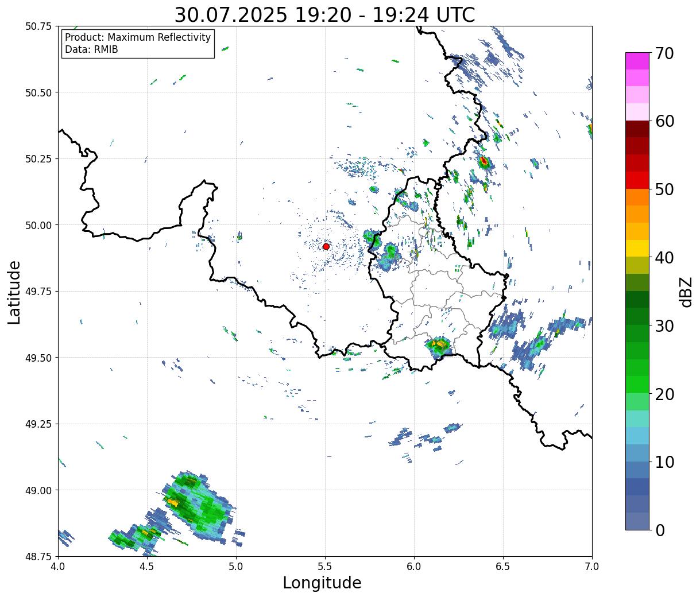Click the latitude tick label 50.00

(x=38, y=225)
